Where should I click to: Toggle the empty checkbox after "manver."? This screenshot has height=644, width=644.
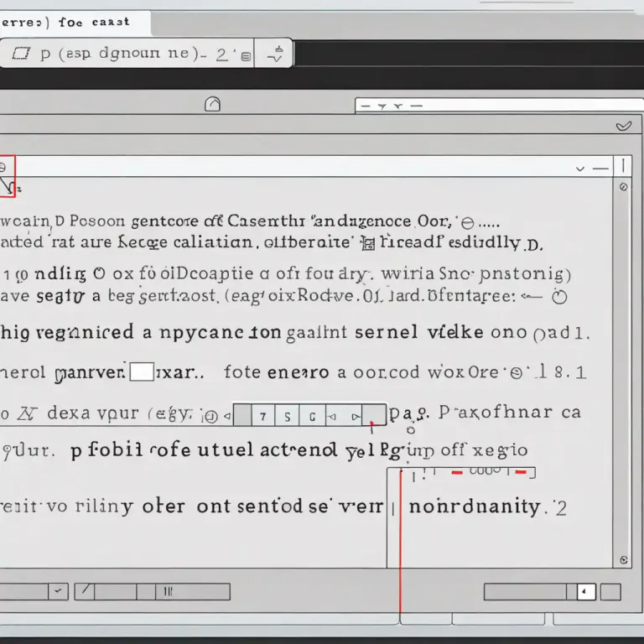(x=142, y=371)
